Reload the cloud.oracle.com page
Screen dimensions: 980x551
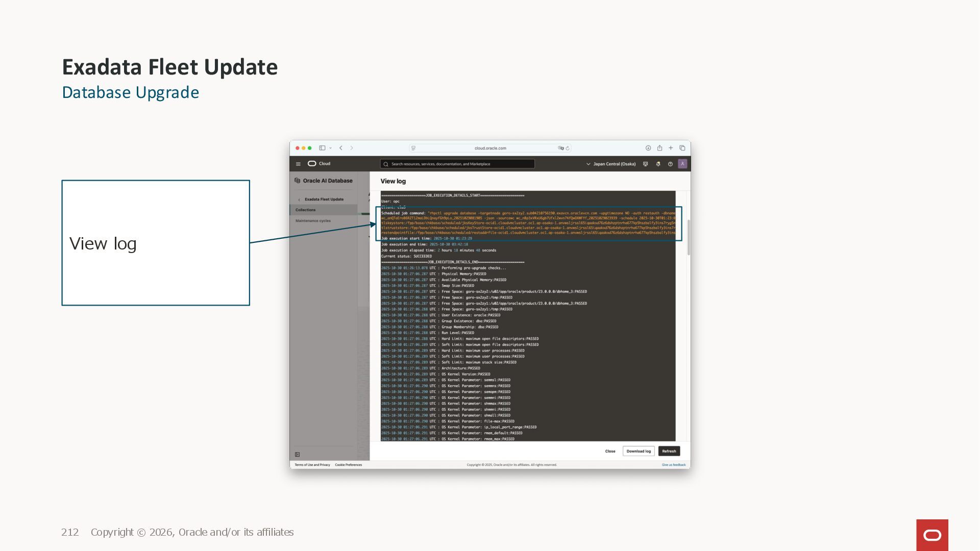click(567, 148)
